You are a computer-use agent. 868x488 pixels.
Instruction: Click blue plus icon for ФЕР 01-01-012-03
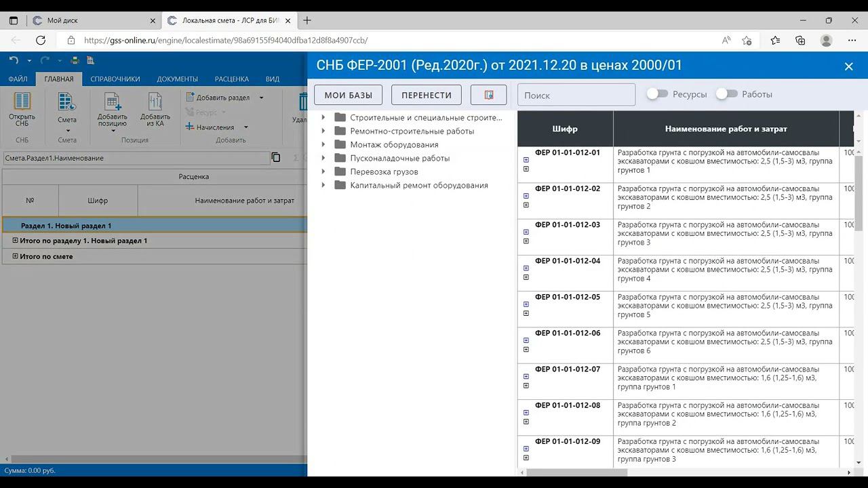click(x=526, y=232)
